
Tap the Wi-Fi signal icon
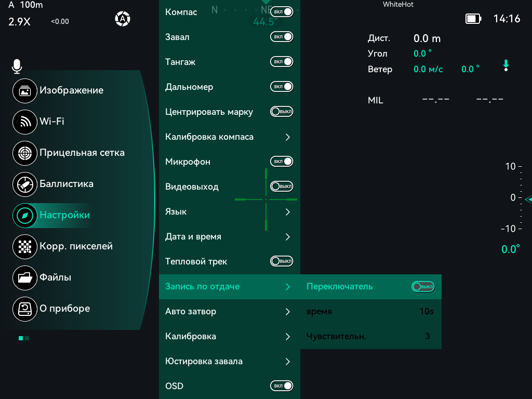point(25,122)
